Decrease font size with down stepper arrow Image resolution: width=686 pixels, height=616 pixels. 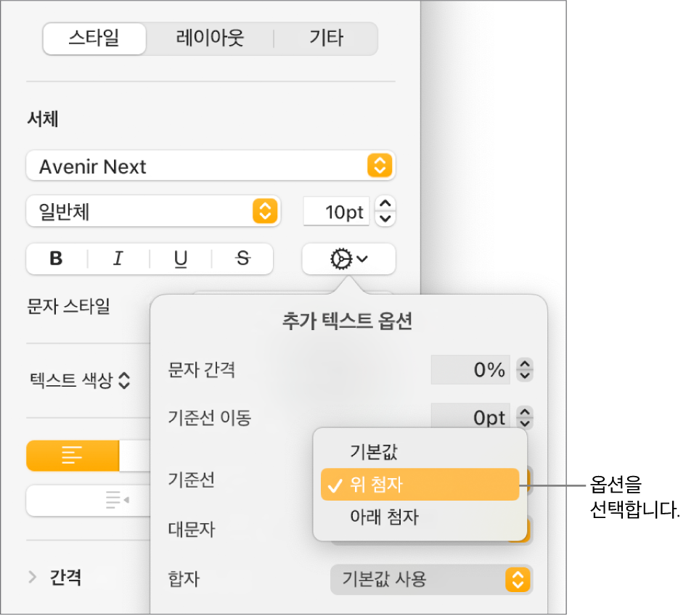point(385,218)
